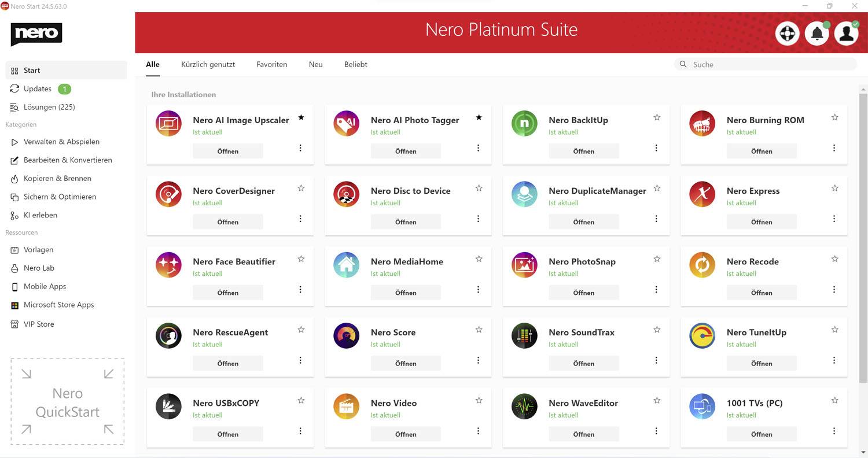Click the Nero WaveEditor app icon
The height and width of the screenshot is (458, 868).
coord(524,406)
